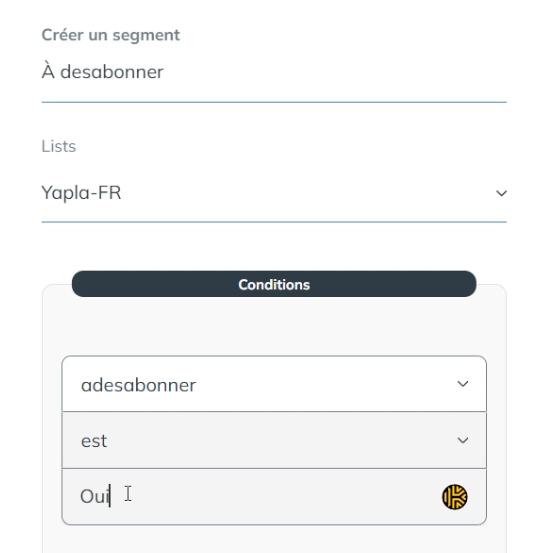Open the est condition operator selector

pos(274,440)
